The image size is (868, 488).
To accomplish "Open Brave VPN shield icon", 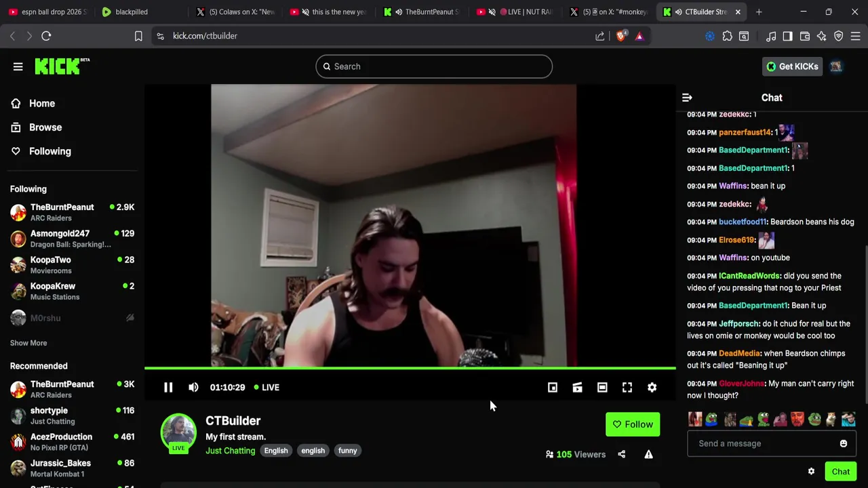I will (x=839, y=36).
